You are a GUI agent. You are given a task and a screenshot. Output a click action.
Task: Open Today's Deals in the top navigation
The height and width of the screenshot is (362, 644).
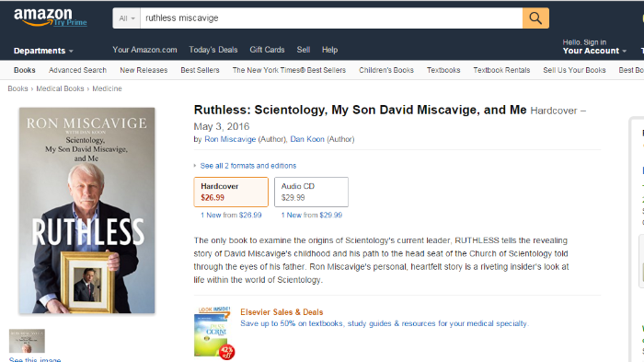[x=213, y=50]
